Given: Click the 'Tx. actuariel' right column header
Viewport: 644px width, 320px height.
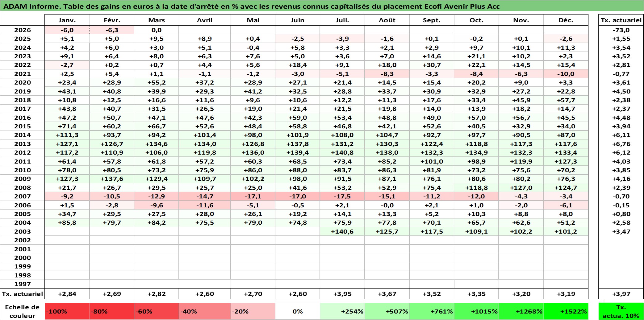Looking at the screenshot, I should pyautogui.click(x=621, y=20).
